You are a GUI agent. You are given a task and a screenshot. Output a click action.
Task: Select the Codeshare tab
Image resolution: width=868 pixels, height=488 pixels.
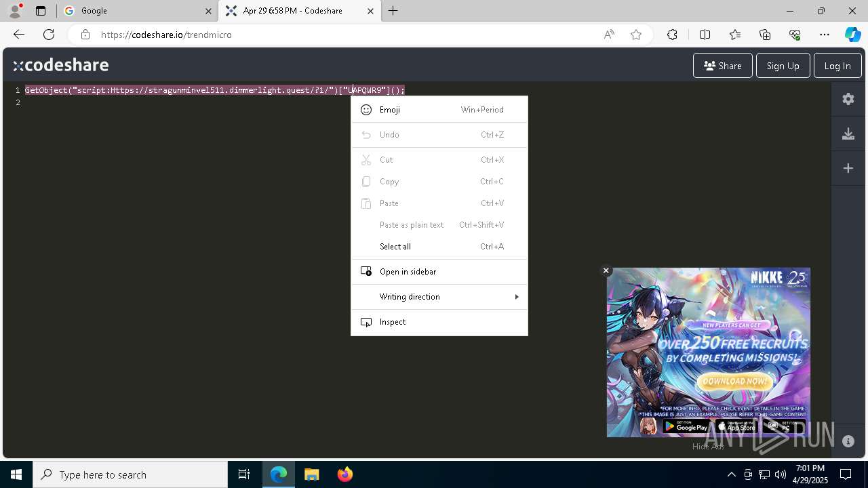click(300, 11)
